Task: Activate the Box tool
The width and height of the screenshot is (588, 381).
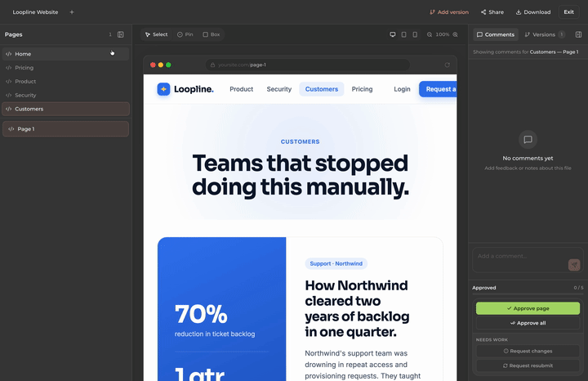Action: click(212, 34)
